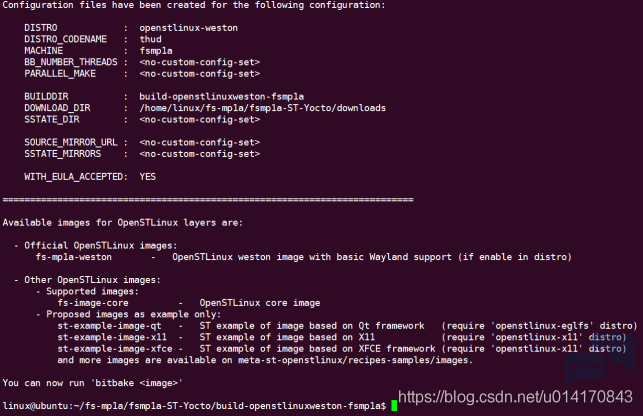Click the fsmp1a MACHINE value
Screen dimensions: 643x416
(x=156, y=51)
